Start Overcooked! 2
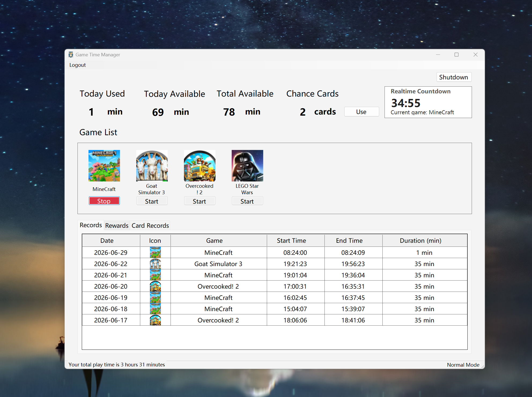 click(x=200, y=201)
